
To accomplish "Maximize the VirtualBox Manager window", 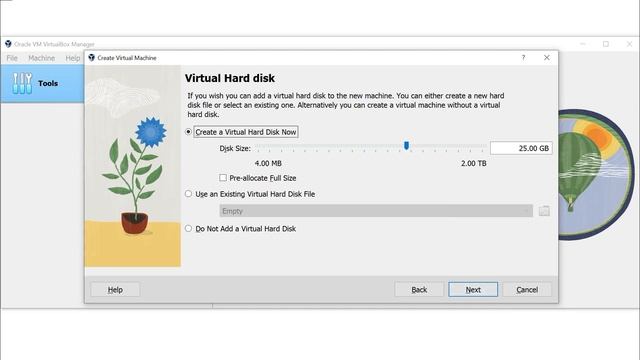I will point(606,44).
